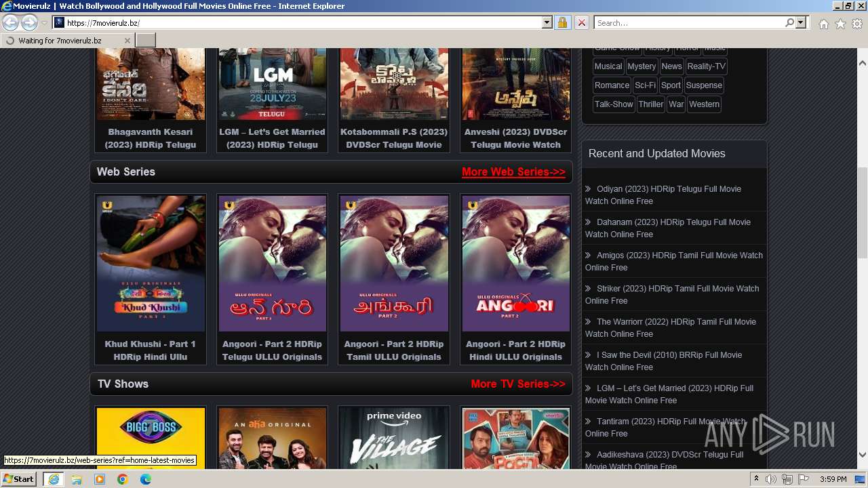Open the Bhagavanth Kesari poster thumbnail

(151, 84)
